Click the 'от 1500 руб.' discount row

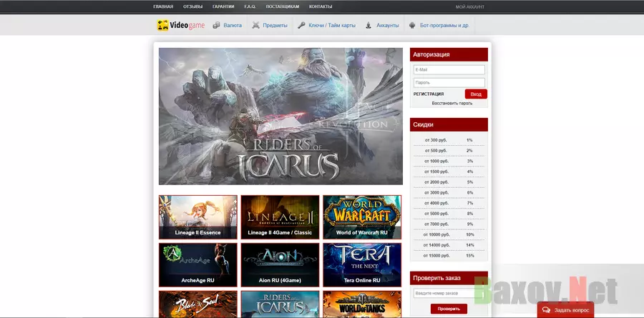(449, 172)
